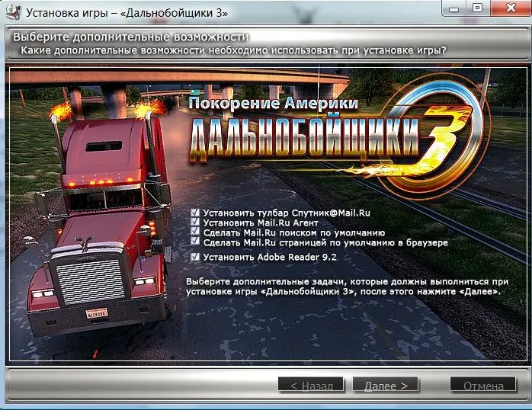
Task: Cancel installation with 'Отмена' button
Action: tap(483, 386)
